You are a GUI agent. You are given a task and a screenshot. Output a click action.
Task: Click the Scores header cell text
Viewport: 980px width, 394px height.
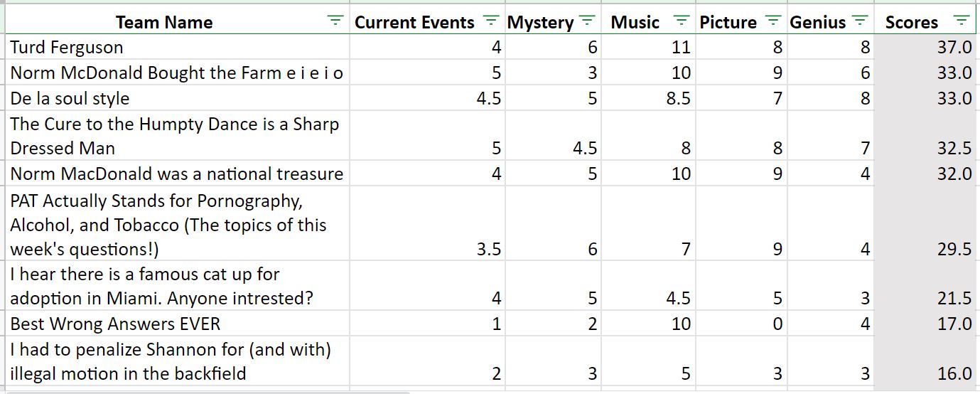coord(912,22)
